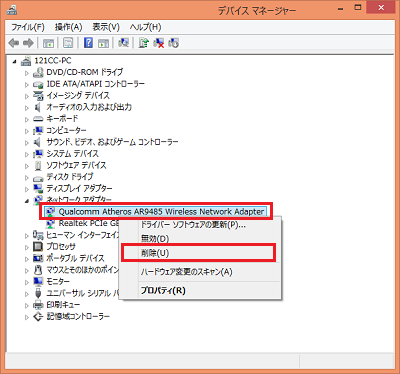Expand the ポータブル デバイス category
Image resolution: width=400 pixels, height=374 pixels.
point(27,259)
